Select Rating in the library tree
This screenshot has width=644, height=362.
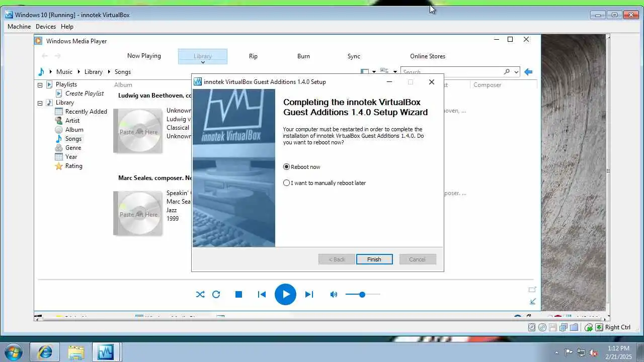[x=73, y=166]
